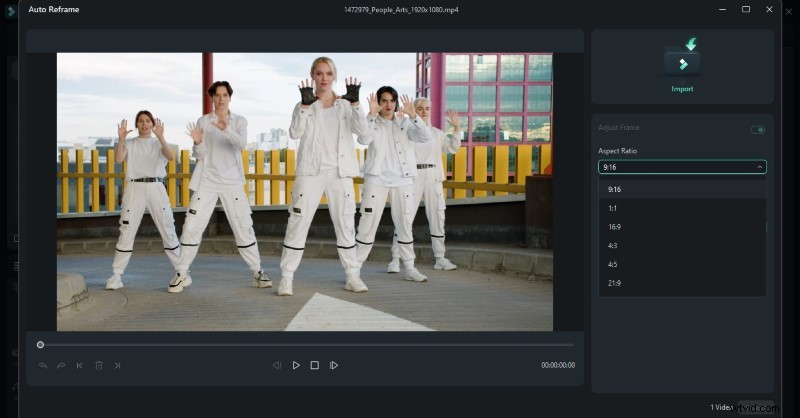The height and width of the screenshot is (418, 800).
Task: Play the video preview
Action: (x=296, y=365)
